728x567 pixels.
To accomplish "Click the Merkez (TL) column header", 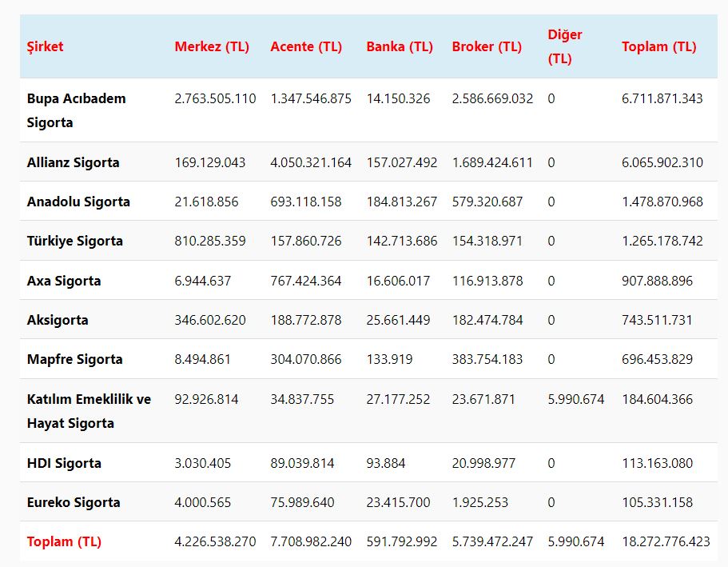I will [x=212, y=46].
